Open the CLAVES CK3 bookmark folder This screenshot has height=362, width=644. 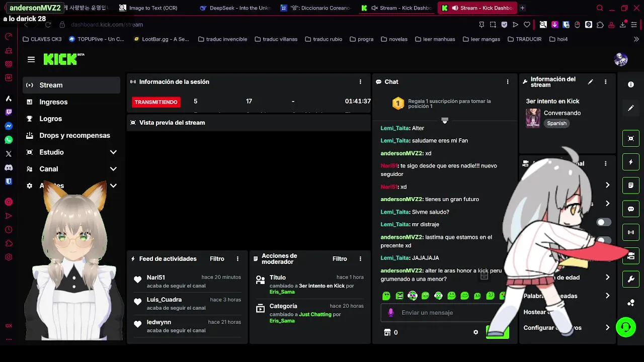coord(42,39)
